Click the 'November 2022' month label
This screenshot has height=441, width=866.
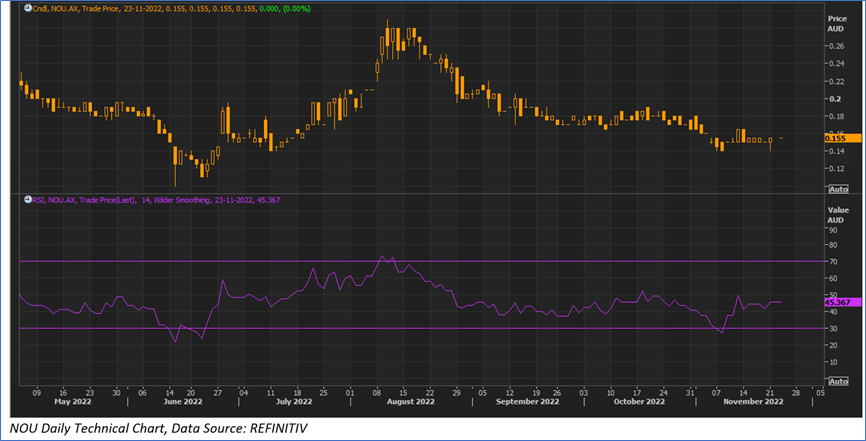[753, 402]
